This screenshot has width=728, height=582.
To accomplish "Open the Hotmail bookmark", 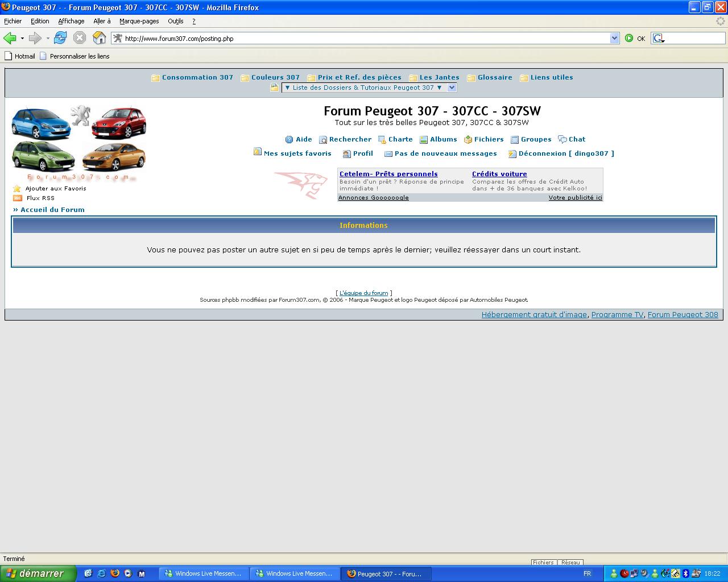I will pyautogui.click(x=20, y=56).
